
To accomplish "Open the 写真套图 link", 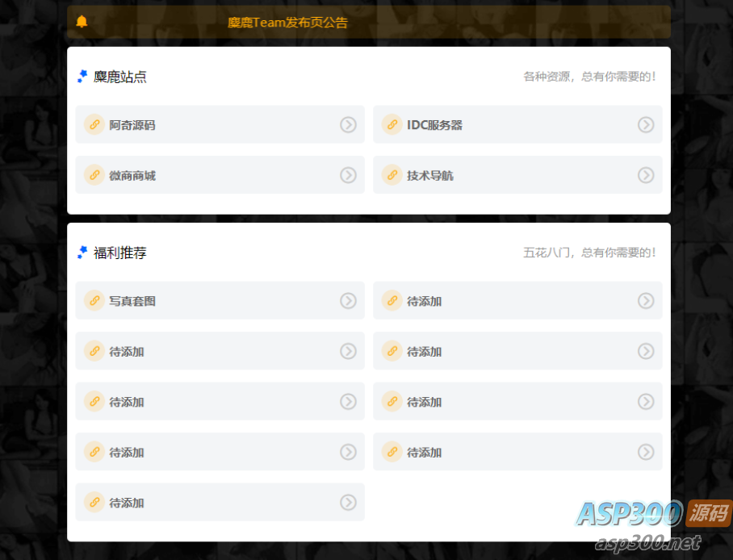I will click(x=220, y=300).
